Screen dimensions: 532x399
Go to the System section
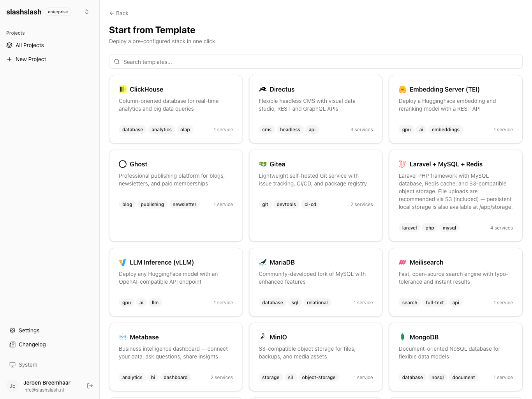[x=28, y=365]
